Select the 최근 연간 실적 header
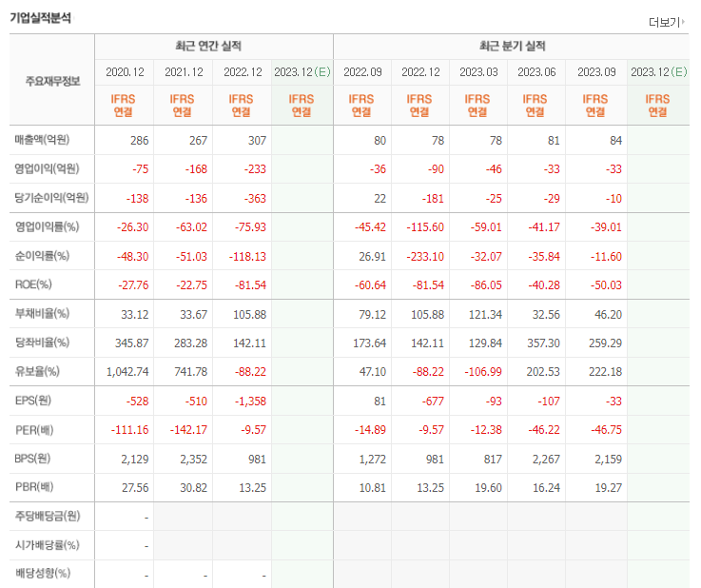 [x=208, y=46]
